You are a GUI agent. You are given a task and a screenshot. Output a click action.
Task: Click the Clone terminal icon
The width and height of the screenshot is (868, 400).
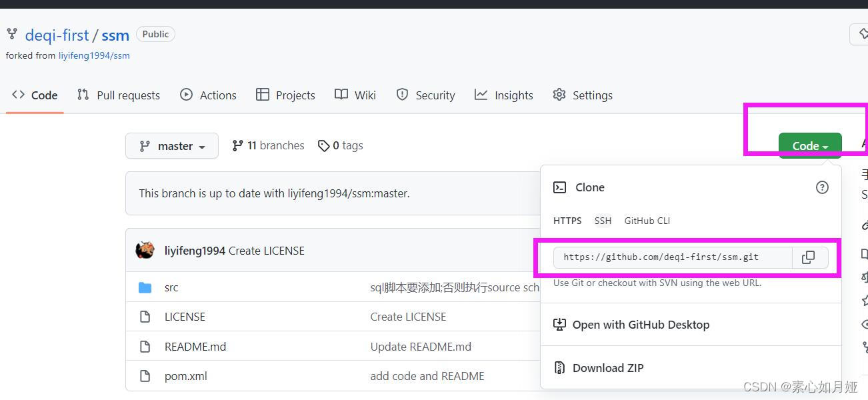click(560, 187)
